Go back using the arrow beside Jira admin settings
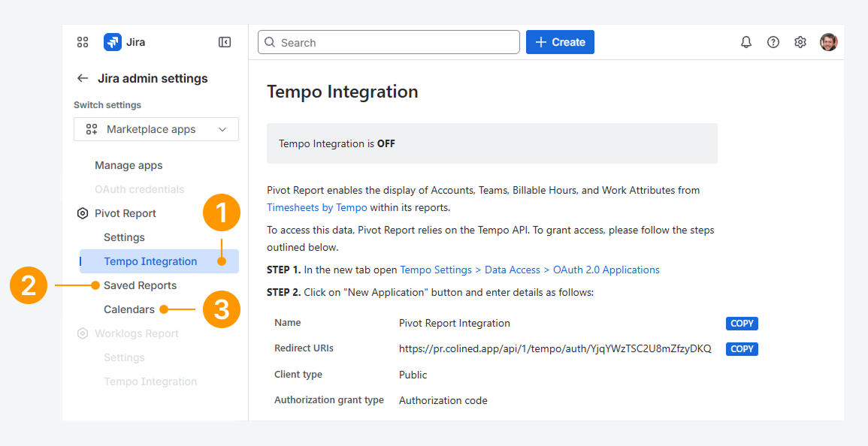This screenshot has height=446, width=868. coord(83,78)
